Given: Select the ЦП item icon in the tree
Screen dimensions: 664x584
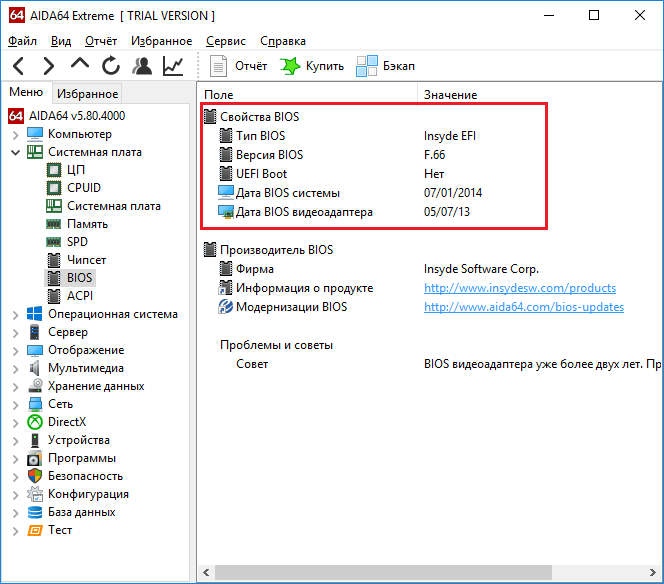Looking at the screenshot, I should coord(54,170).
